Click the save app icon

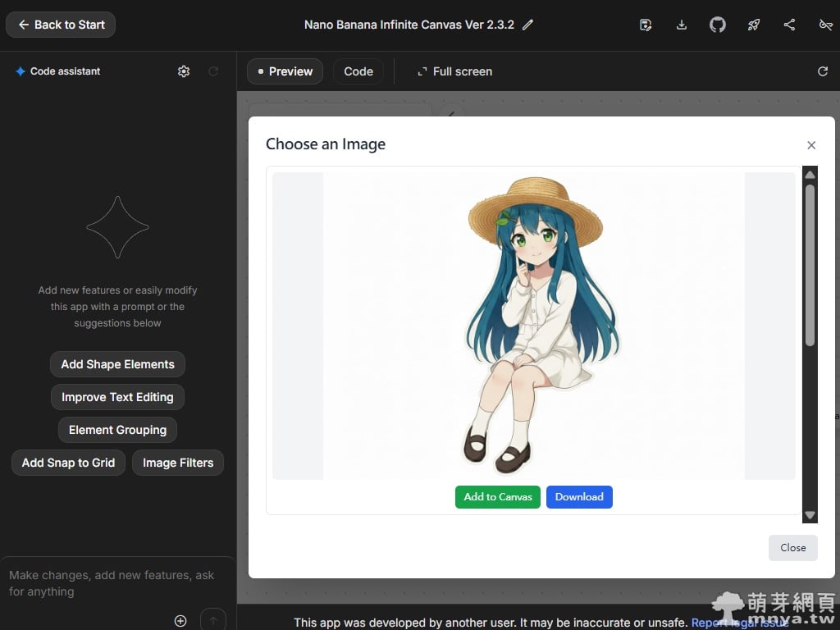[646, 25]
